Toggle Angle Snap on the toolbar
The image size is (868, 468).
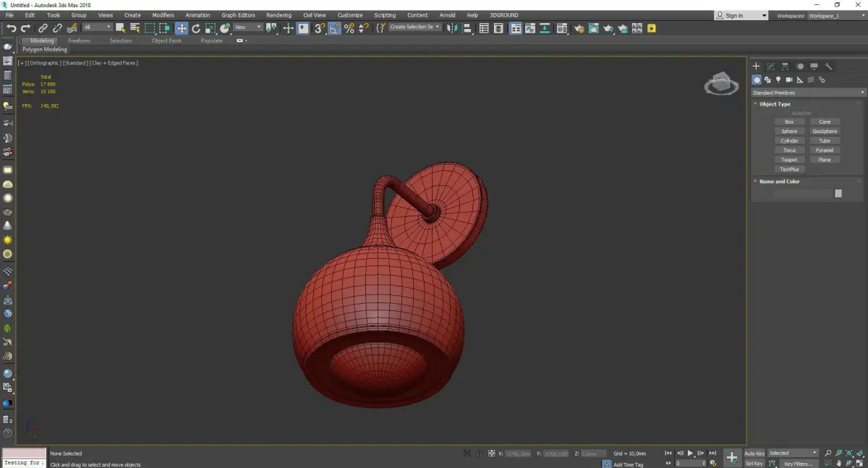[335, 28]
